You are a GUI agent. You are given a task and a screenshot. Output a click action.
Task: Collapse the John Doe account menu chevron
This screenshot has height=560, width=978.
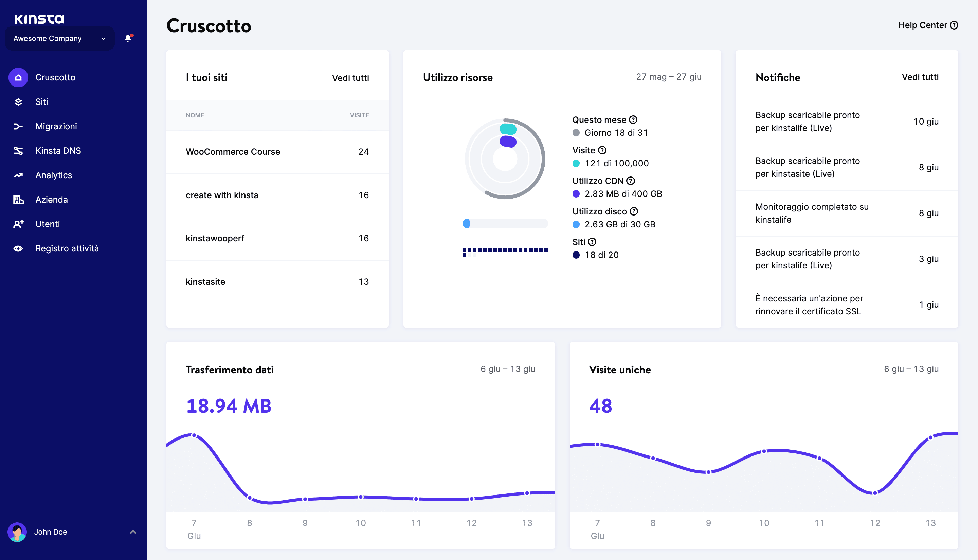(133, 531)
